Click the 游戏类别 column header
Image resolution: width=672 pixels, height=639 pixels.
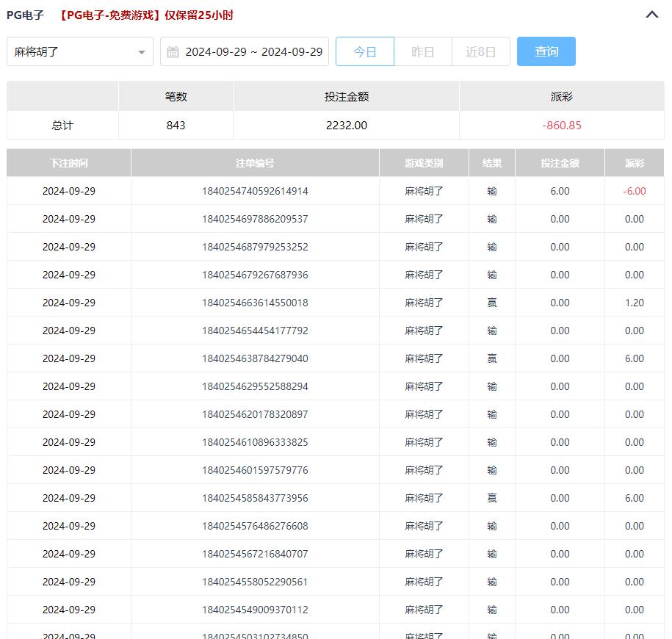(x=424, y=163)
